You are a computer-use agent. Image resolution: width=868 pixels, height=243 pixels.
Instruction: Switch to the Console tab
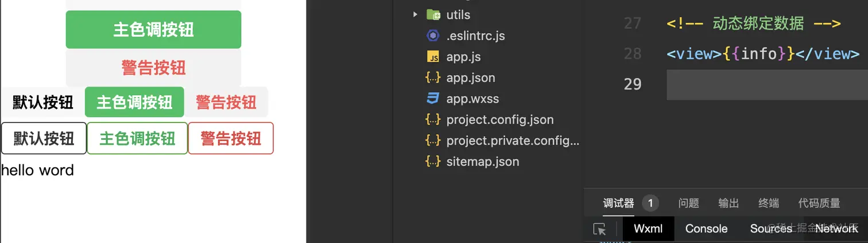(706, 229)
